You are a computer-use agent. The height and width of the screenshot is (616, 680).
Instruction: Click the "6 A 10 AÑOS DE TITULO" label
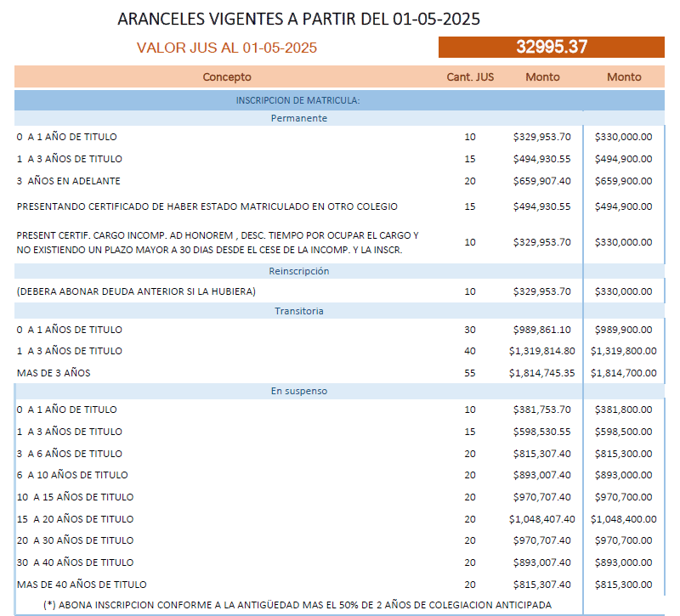(x=72, y=475)
